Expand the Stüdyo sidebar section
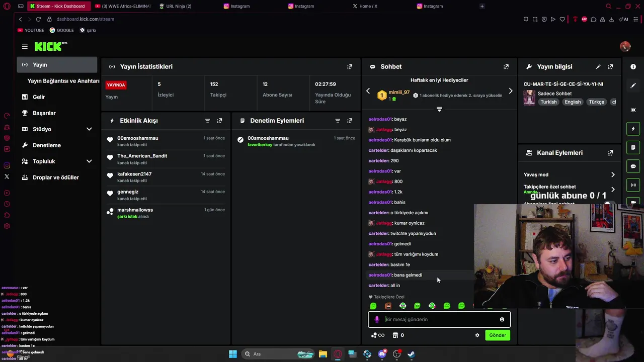Image resolution: width=644 pixels, height=362 pixels. (89, 129)
